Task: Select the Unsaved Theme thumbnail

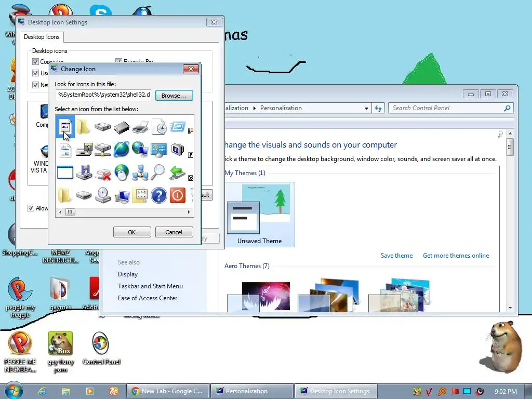Action: click(260, 215)
